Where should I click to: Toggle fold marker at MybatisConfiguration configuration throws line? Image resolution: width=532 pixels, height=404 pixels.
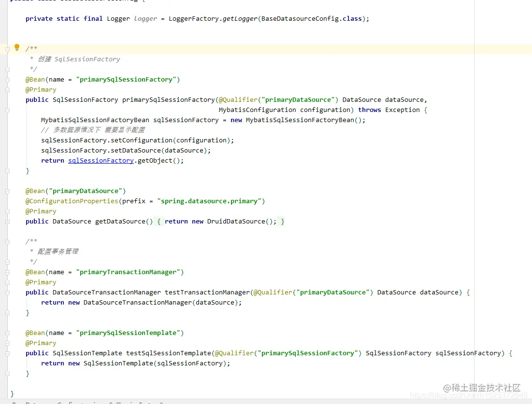click(7, 110)
